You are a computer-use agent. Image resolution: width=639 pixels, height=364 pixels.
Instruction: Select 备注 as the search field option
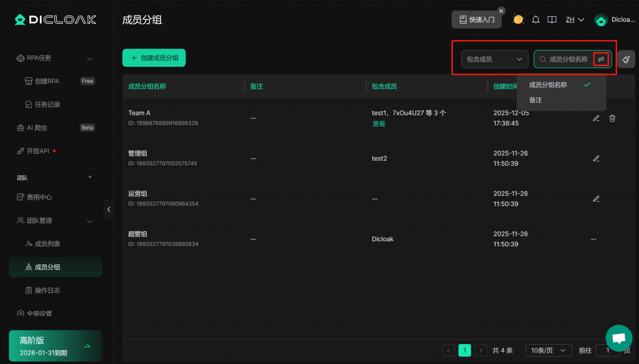[x=535, y=100]
